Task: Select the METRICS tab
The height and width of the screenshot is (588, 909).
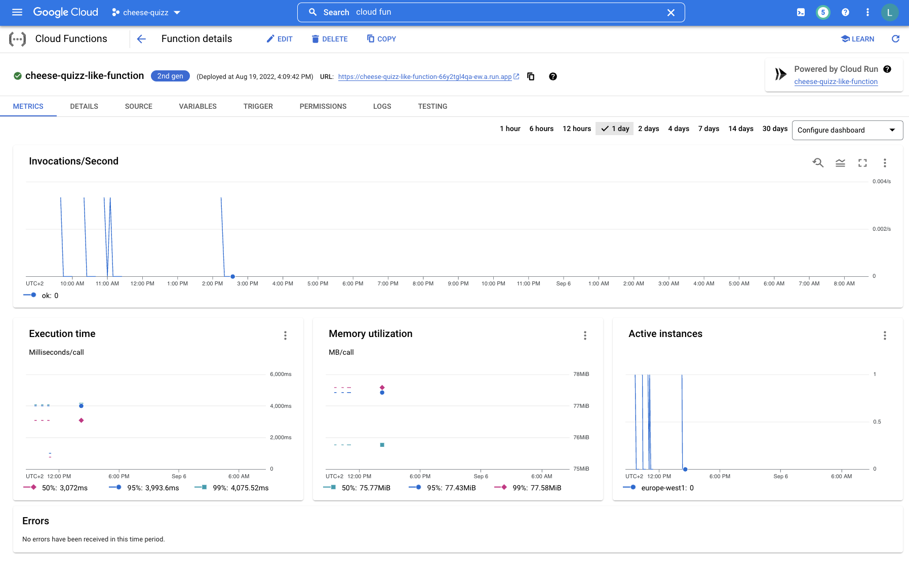Action: pos(28,106)
